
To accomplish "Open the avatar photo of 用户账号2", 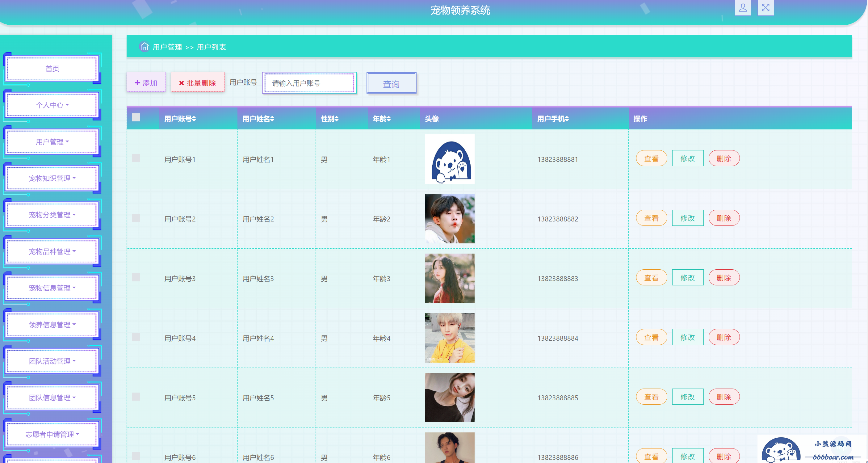I will (450, 219).
